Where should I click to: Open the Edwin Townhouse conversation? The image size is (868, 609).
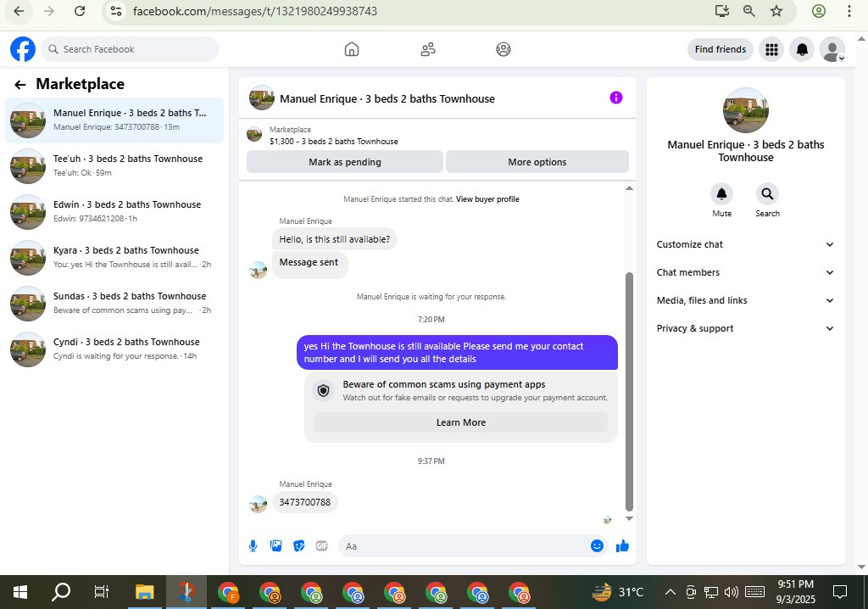[x=114, y=212]
